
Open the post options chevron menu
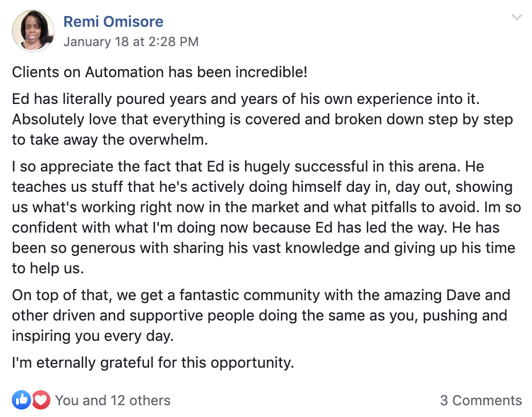[x=516, y=18]
